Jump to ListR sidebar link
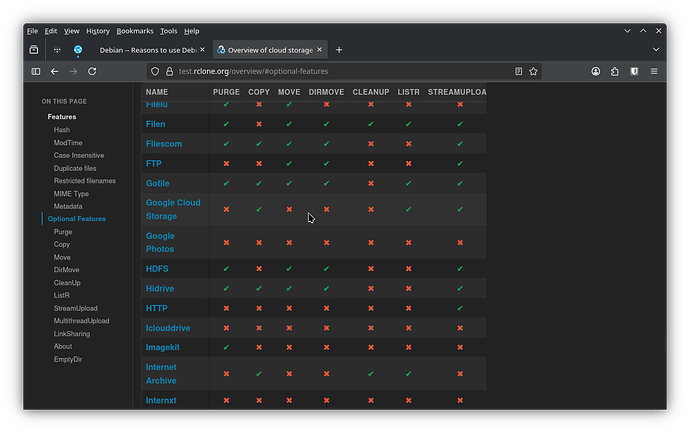The image size is (690, 432). click(62, 295)
